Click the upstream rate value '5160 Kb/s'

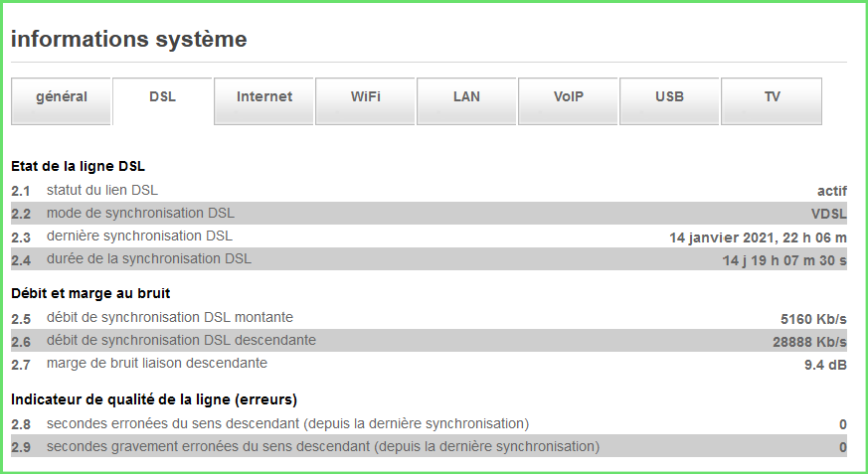(813, 319)
